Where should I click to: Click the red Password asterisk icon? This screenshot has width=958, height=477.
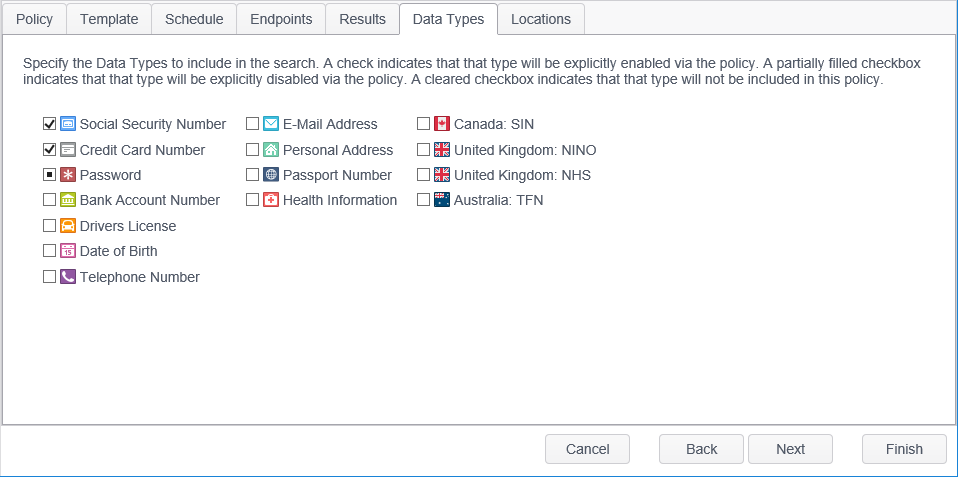tap(68, 175)
